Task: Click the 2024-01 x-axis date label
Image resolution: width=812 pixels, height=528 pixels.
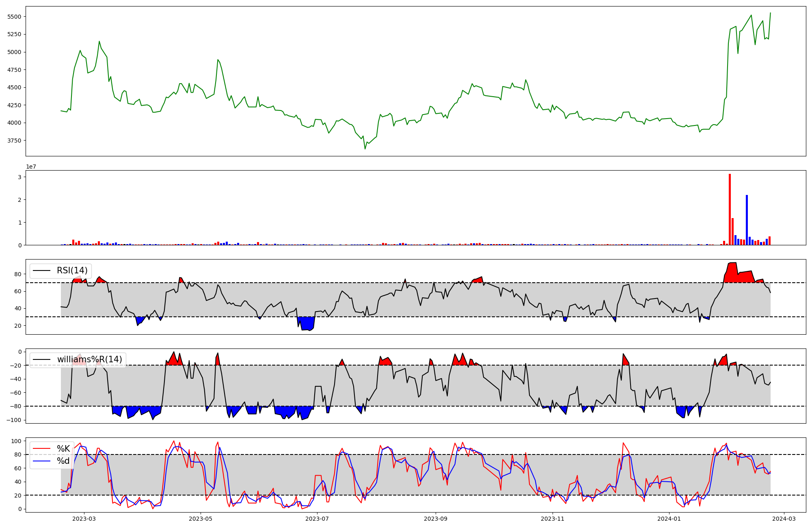Action: [x=669, y=519]
